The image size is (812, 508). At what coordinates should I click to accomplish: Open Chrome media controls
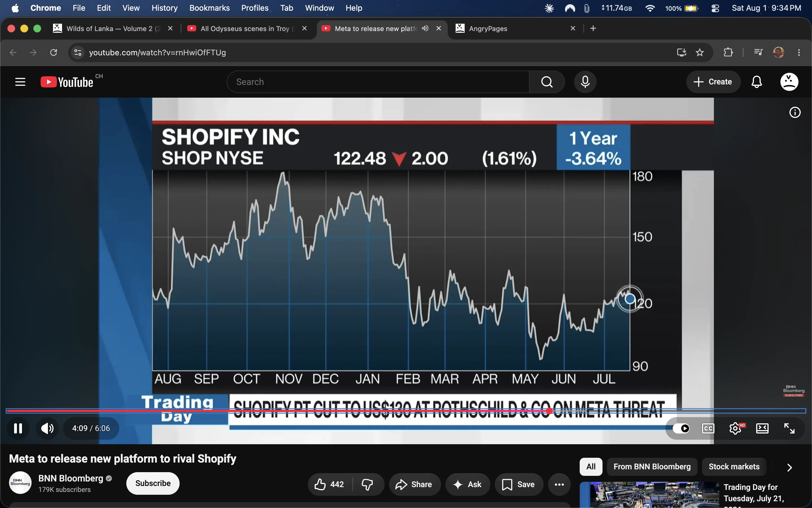[758, 52]
